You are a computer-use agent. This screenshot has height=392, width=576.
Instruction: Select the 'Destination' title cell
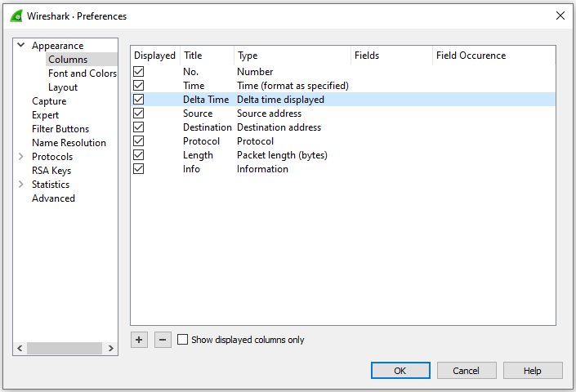pos(208,127)
